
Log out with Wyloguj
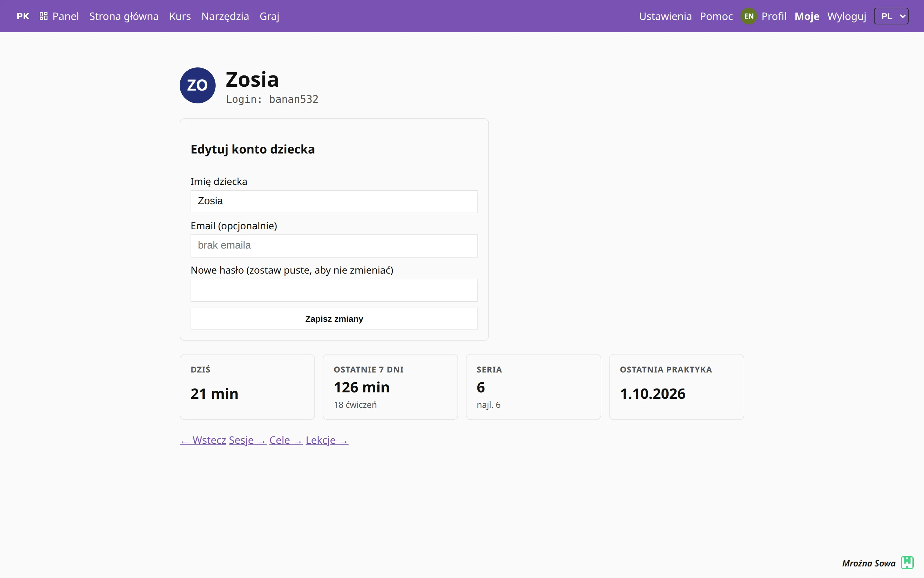click(846, 16)
